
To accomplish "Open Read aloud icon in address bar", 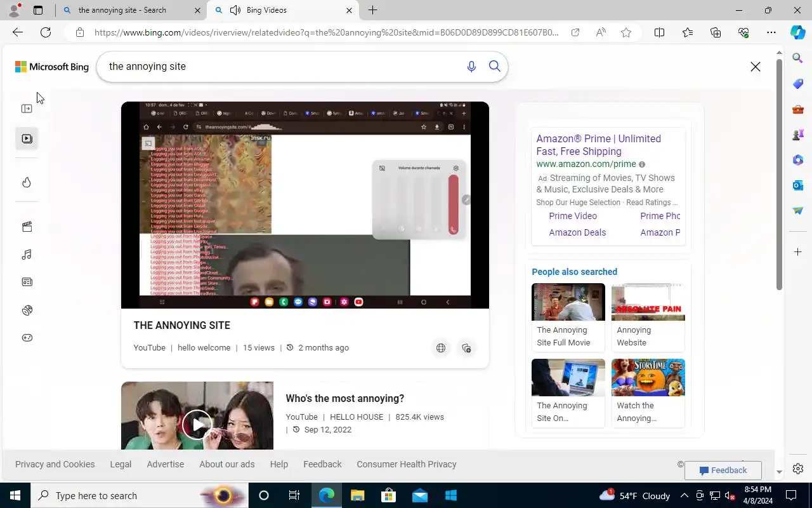I will pos(601,32).
